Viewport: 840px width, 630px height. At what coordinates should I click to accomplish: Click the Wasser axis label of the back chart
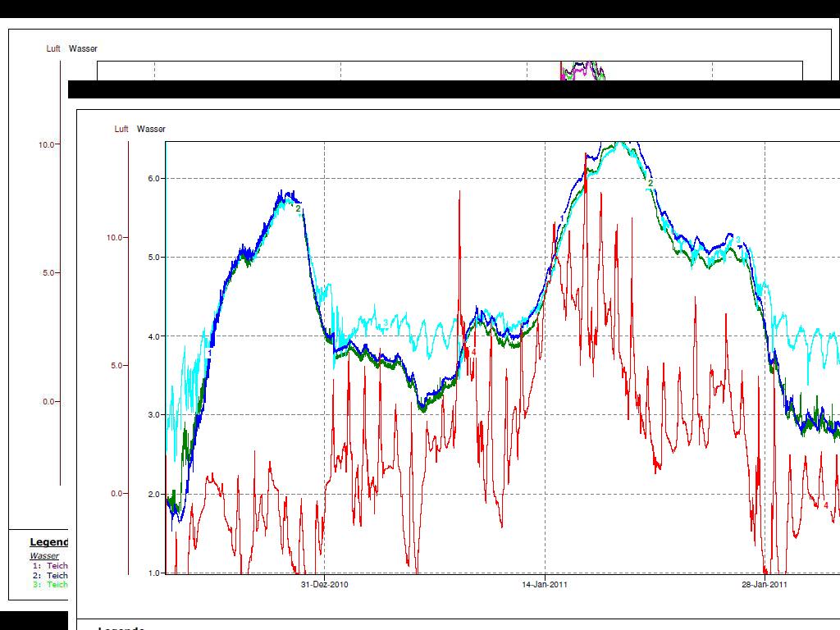[83, 48]
